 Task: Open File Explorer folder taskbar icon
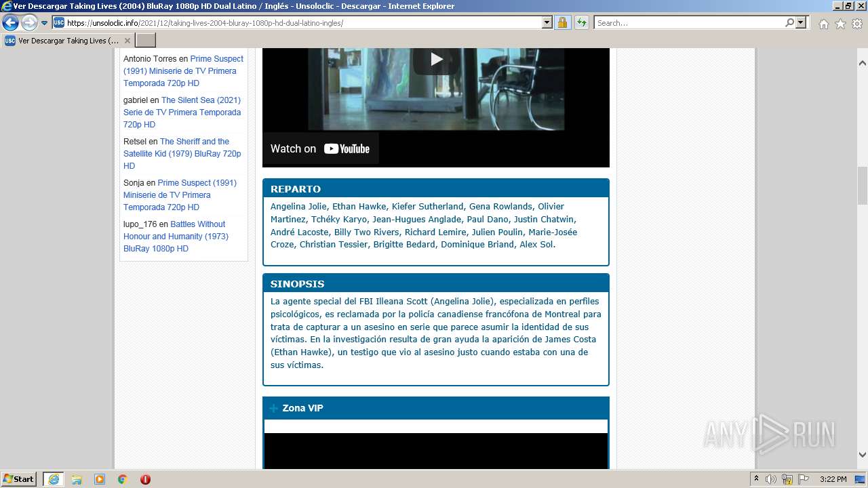[x=77, y=479]
